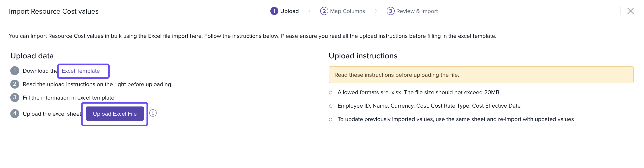Click the chevron between Map Columns and Review
Screen dimensions: 644x168
[376, 11]
